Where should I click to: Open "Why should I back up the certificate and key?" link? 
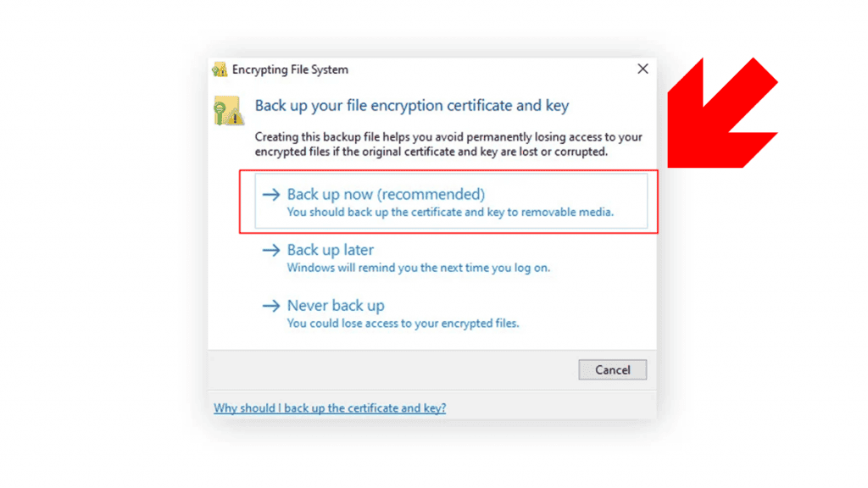click(x=330, y=408)
